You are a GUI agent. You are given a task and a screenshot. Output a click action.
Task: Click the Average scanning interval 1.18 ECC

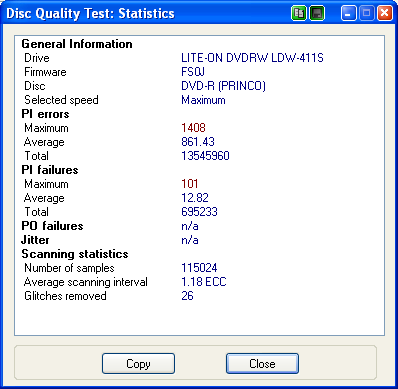pyautogui.click(x=204, y=282)
